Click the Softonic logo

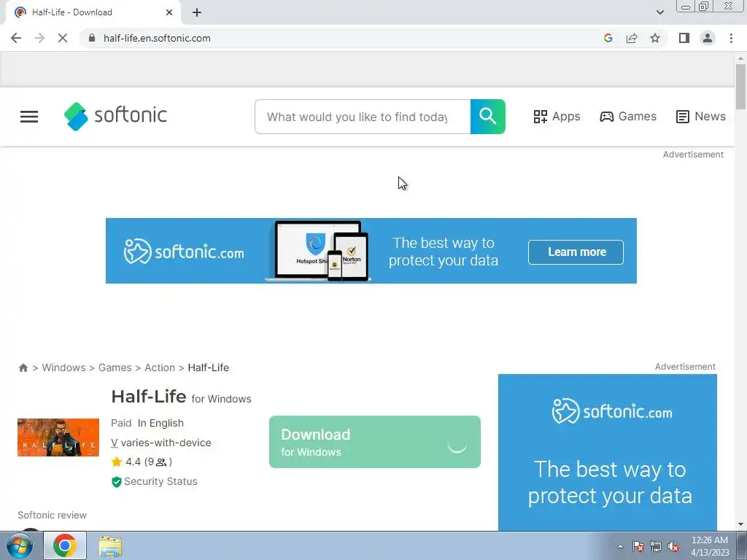tap(116, 116)
